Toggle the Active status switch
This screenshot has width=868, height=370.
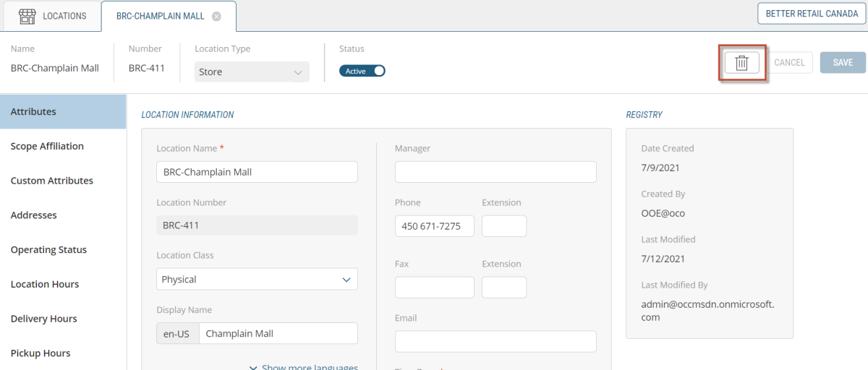(362, 71)
